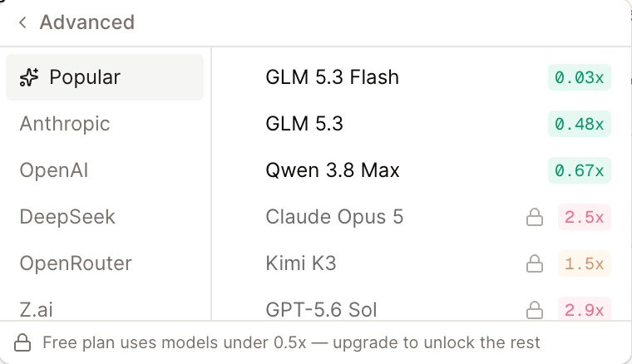Select the Popular category
Viewport: 632px width, 364px height.
pos(105,77)
